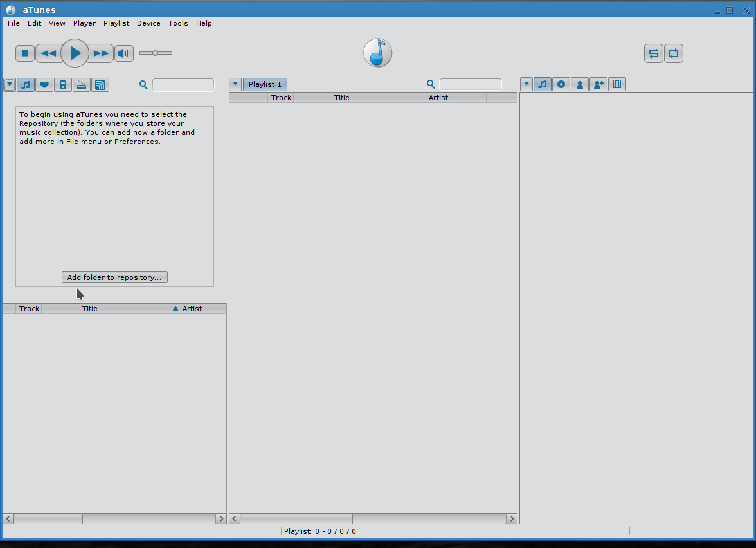
Task: Open the playlist options dropdown arrow
Action: pyautogui.click(x=235, y=84)
